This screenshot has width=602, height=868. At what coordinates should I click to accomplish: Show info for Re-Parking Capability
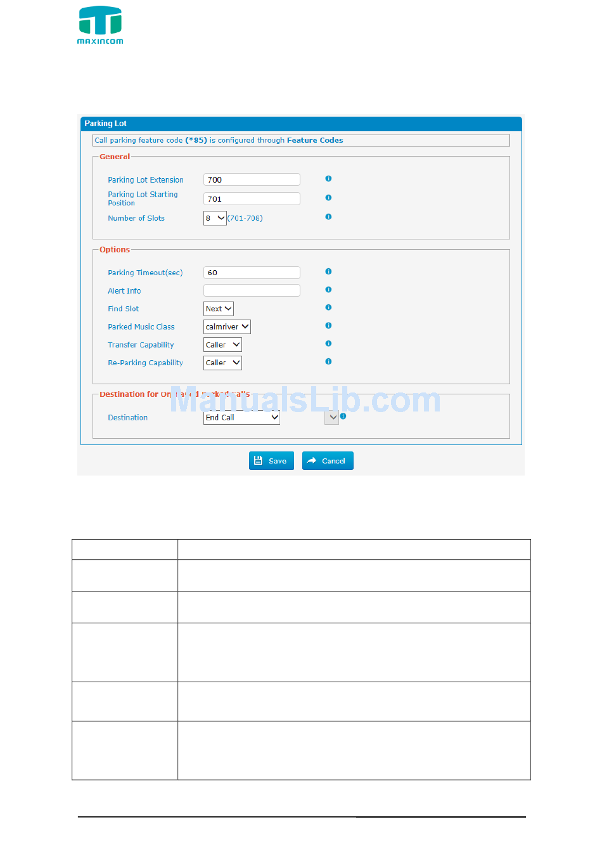(x=328, y=361)
